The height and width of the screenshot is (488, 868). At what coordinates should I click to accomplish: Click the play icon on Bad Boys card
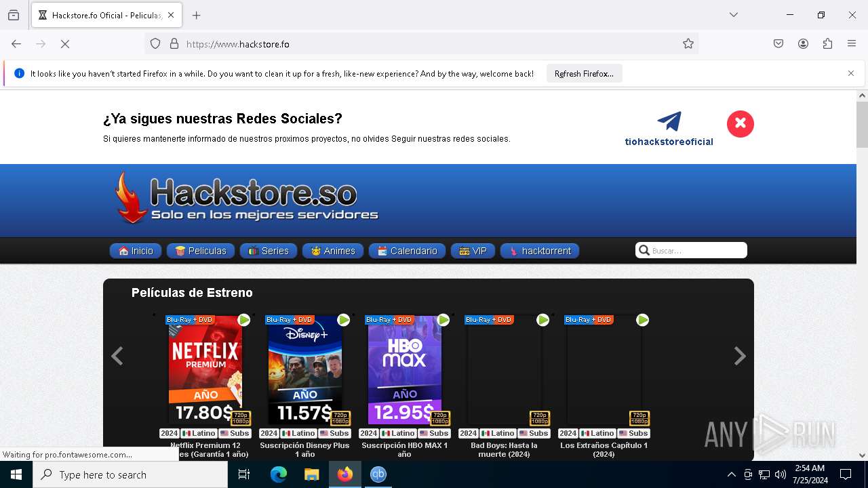[x=543, y=320]
